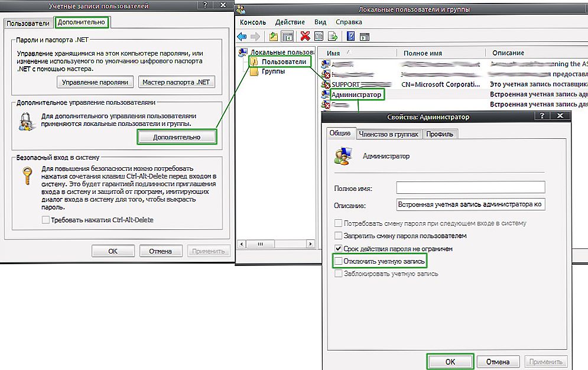Click the Мастер паспорта .NET button
Screen dimensions: 588x370
(x=176, y=82)
